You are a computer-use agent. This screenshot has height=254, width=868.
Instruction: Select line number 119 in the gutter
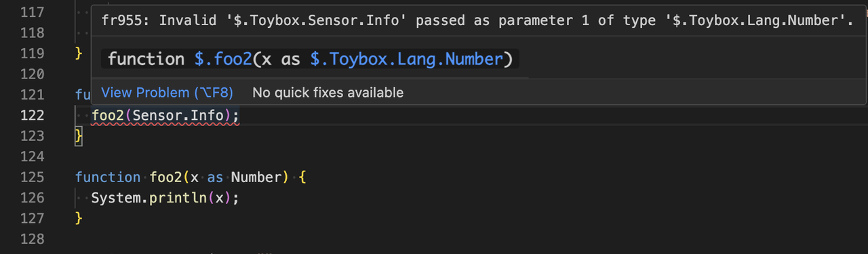point(33,53)
